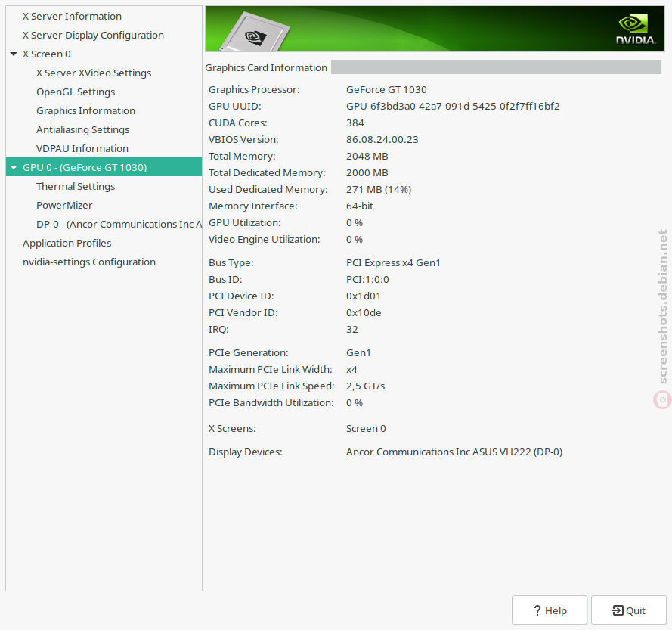This screenshot has width=672, height=630.
Task: Click X Screens value Screen 0
Action: (x=366, y=428)
